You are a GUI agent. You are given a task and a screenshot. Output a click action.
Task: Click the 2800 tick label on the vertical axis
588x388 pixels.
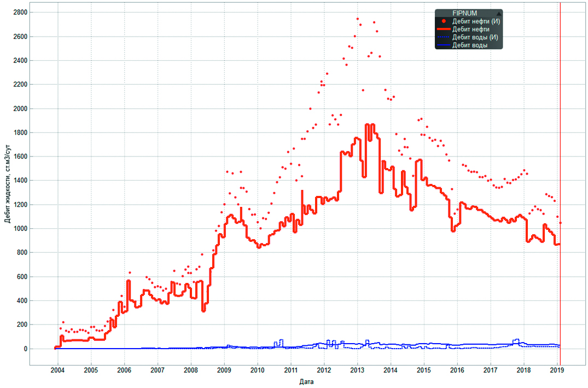(20, 12)
